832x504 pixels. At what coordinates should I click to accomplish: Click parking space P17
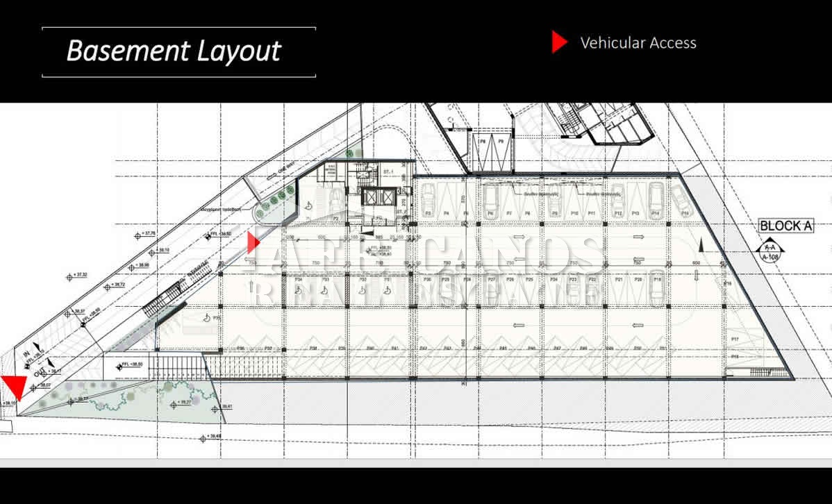(734, 338)
